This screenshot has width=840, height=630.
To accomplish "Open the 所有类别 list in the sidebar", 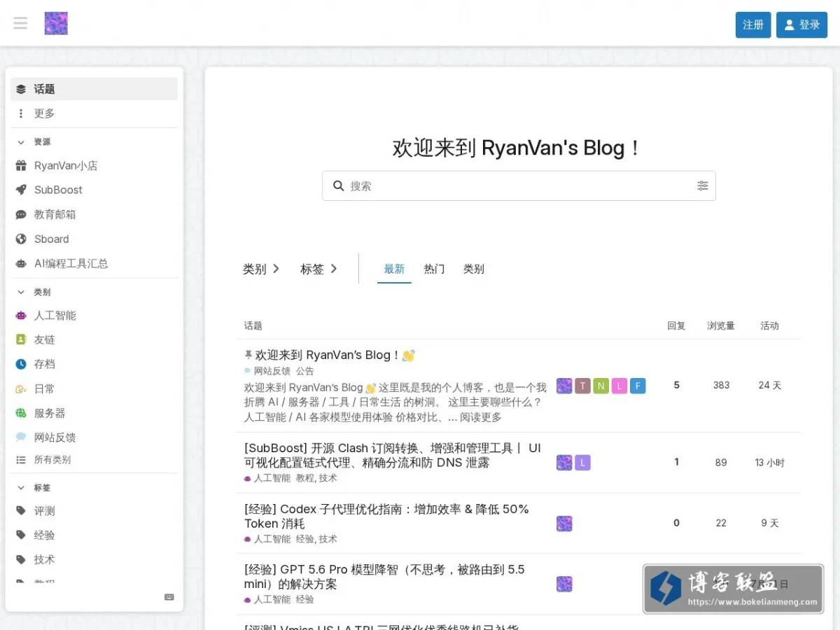I will (x=94, y=460).
